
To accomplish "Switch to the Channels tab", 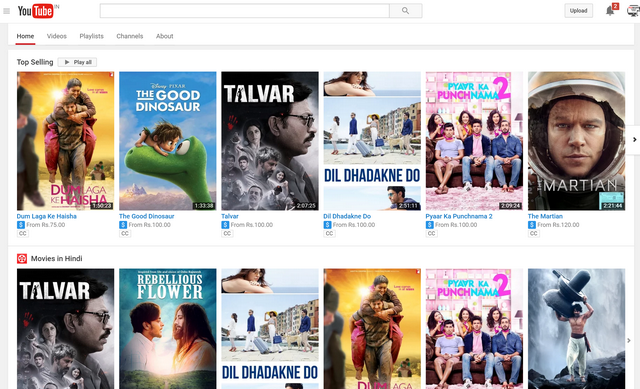I will 130,36.
